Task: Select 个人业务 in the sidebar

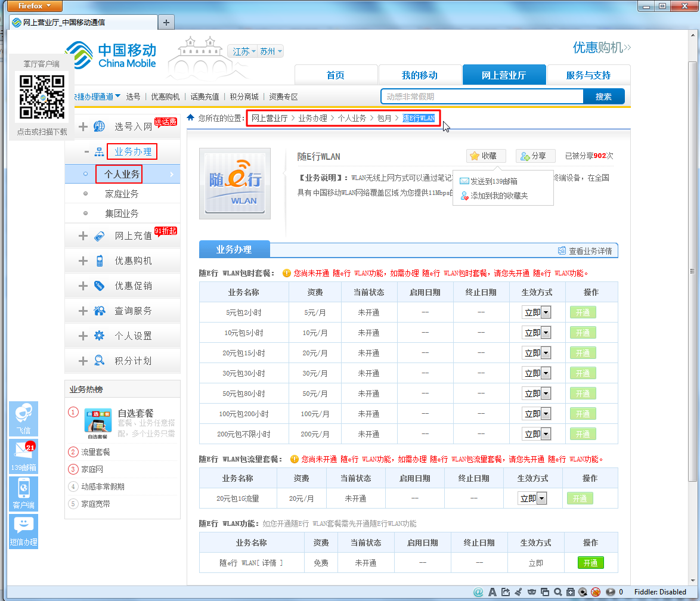Action: pyautogui.click(x=122, y=174)
